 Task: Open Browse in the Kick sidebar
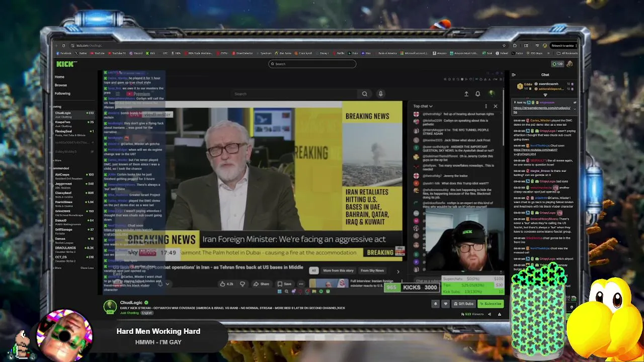pos(61,85)
